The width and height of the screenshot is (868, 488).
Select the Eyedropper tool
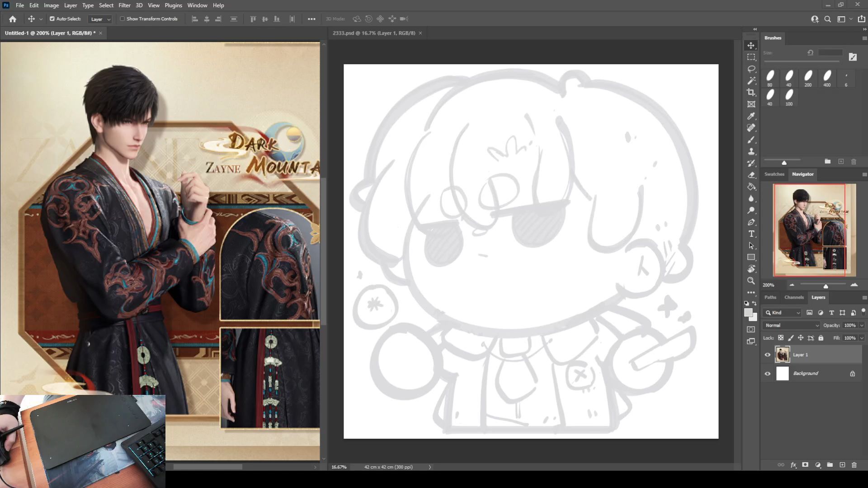(751, 116)
